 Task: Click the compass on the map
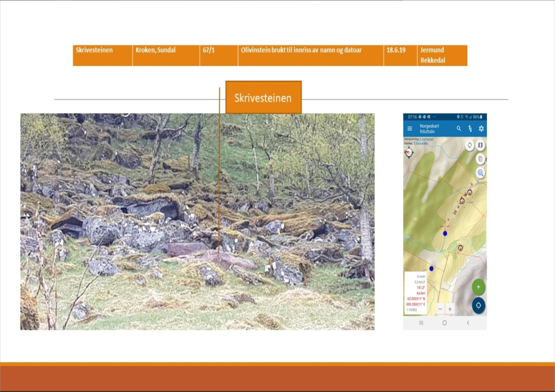pyautogui.click(x=409, y=152)
